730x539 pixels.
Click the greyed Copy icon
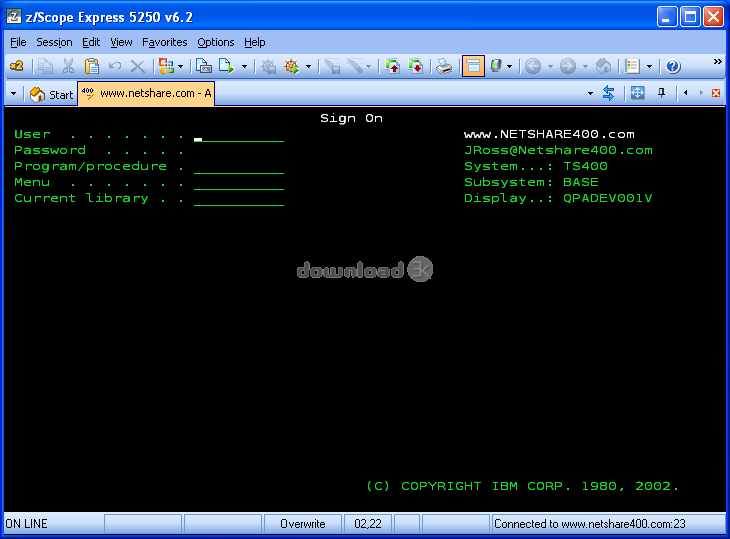point(45,66)
